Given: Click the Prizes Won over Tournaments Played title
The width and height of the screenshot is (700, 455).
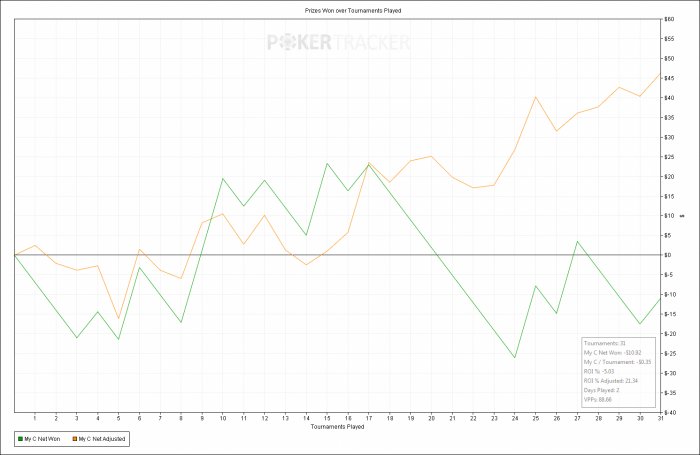Looking at the screenshot, I should pos(353,10).
